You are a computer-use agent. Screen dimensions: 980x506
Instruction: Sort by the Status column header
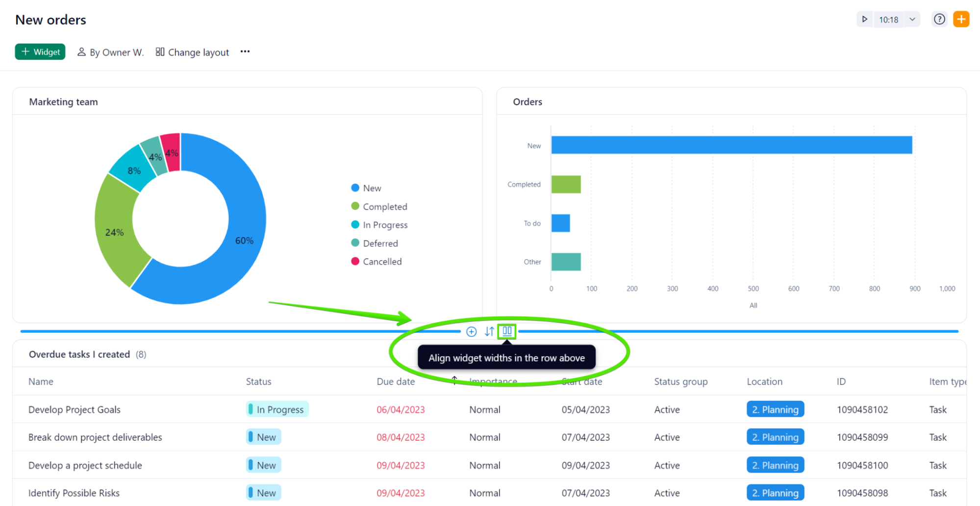click(258, 382)
